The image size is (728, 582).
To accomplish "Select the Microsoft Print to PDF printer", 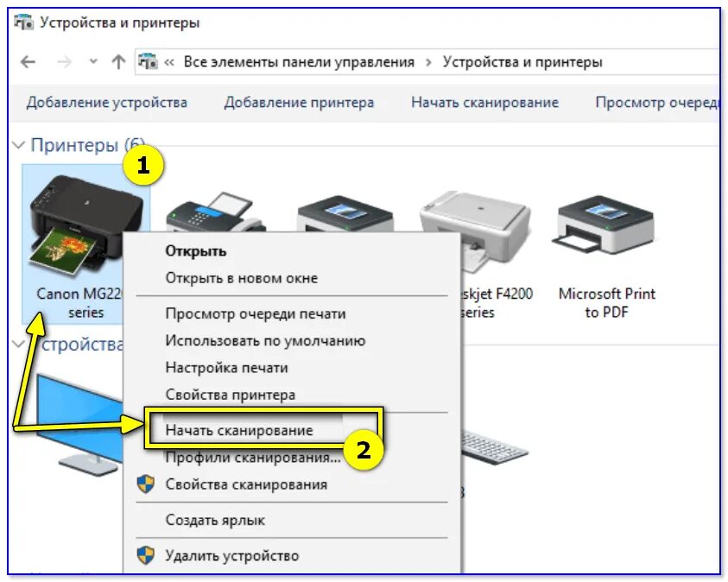I will click(606, 256).
